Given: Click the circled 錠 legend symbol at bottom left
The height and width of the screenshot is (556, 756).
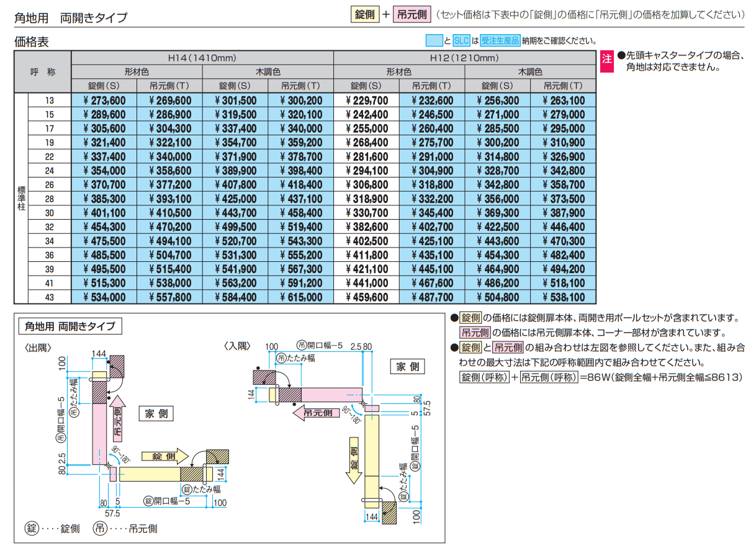Looking at the screenshot, I should 31,529.
